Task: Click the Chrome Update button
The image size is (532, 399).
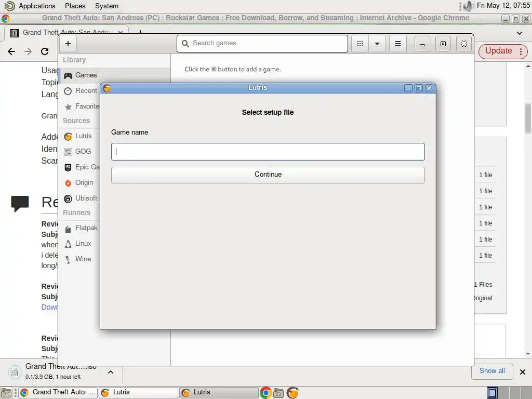Action: tap(498, 51)
